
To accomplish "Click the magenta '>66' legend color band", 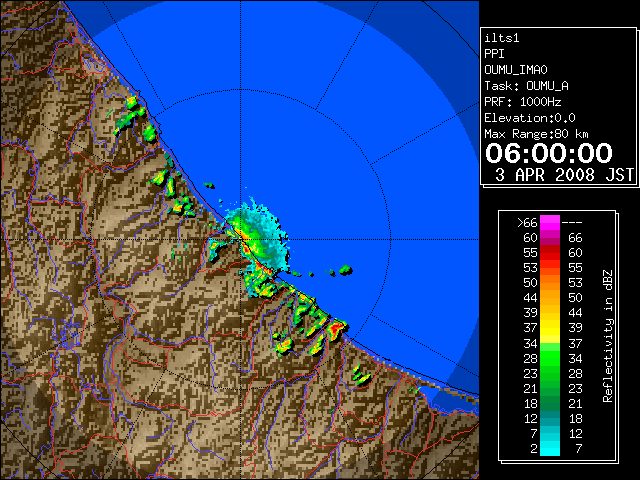I will (x=550, y=222).
